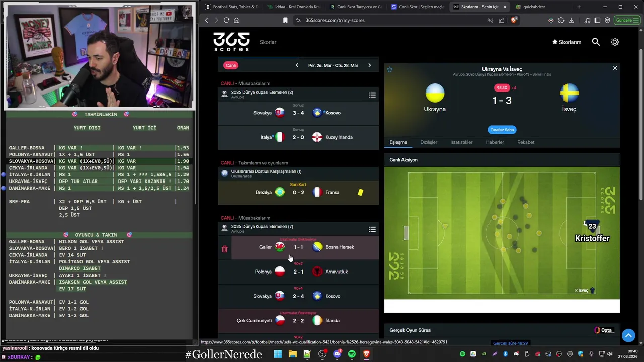Open live Slovakya 2 - 4 Kosovo match

point(298,296)
